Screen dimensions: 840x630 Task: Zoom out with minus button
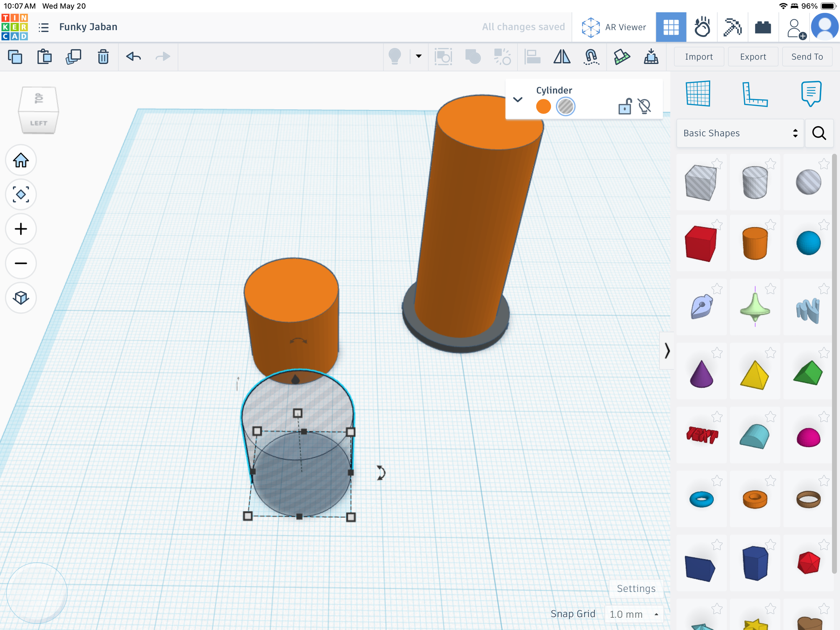[21, 263]
